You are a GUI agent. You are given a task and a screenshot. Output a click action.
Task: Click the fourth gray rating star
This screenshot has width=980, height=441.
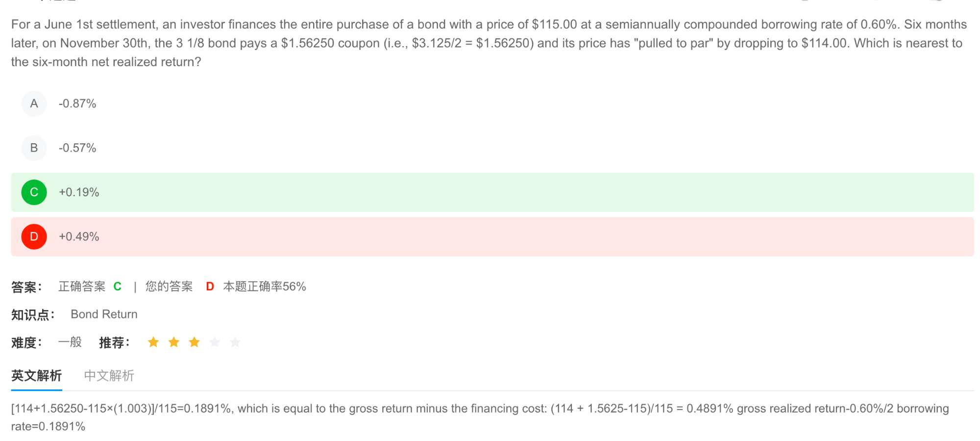215,342
